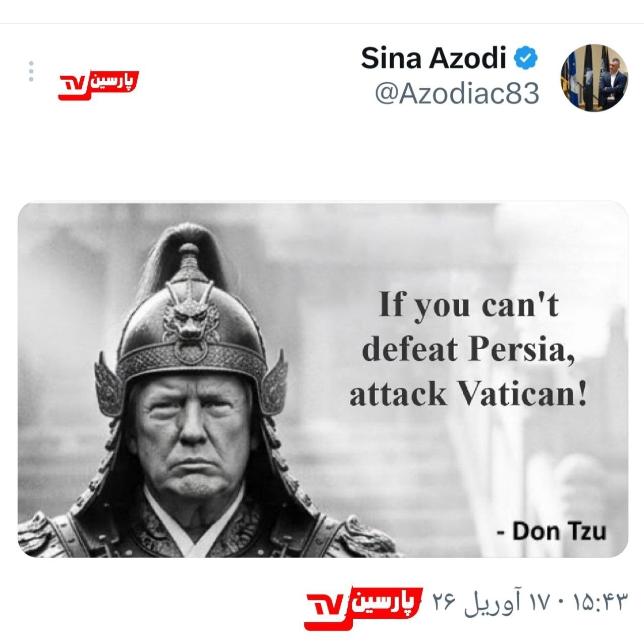
Task: Open the Sina Azodi display name
Action: [x=433, y=58]
